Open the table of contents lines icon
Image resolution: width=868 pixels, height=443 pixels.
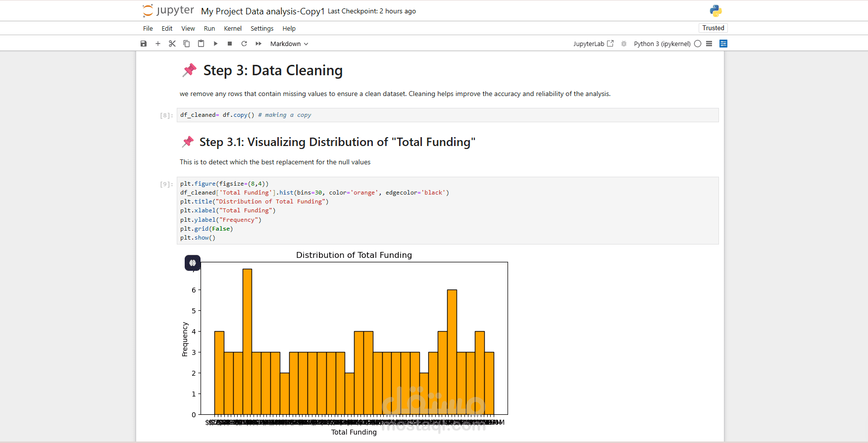709,44
